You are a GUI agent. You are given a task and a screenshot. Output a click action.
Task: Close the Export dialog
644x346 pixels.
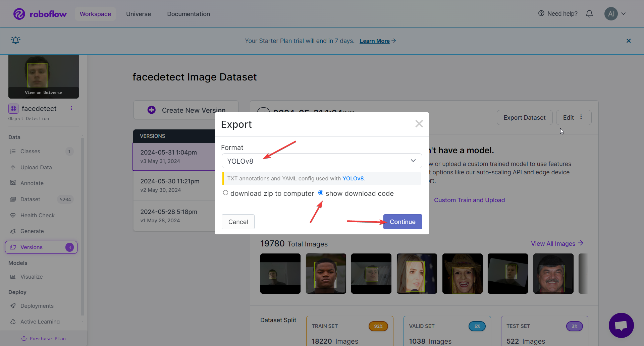[x=419, y=124]
